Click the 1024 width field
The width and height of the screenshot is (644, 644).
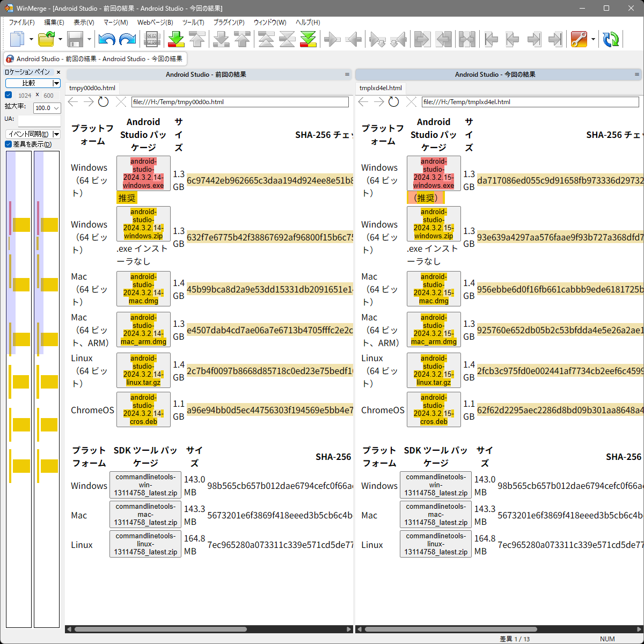(x=25, y=96)
